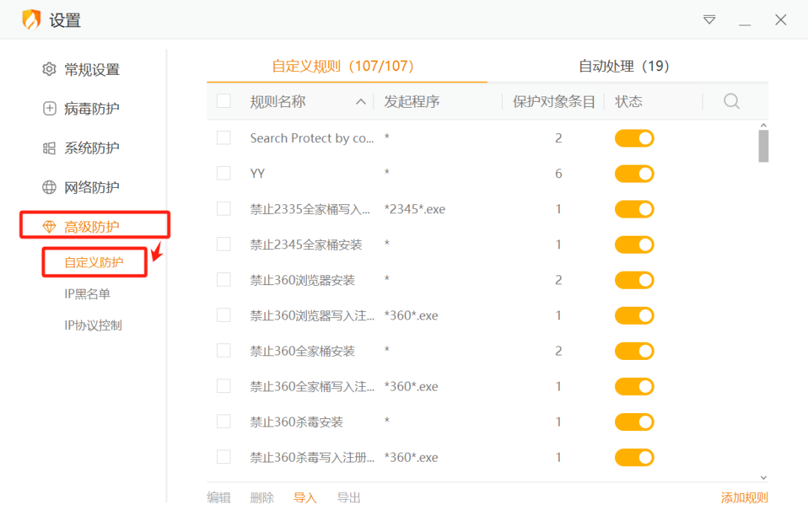
Task: Check 禁止2345全家桶安装 rule checkbox
Action: tap(224, 245)
